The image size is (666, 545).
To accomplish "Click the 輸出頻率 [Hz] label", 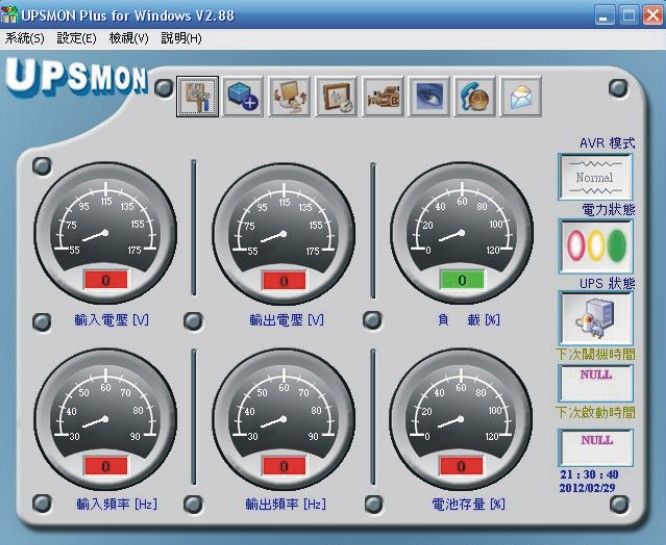I will pos(286,504).
